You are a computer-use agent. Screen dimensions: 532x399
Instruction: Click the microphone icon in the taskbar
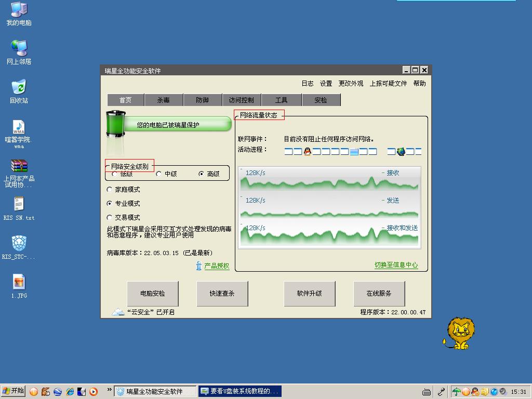pos(441,392)
